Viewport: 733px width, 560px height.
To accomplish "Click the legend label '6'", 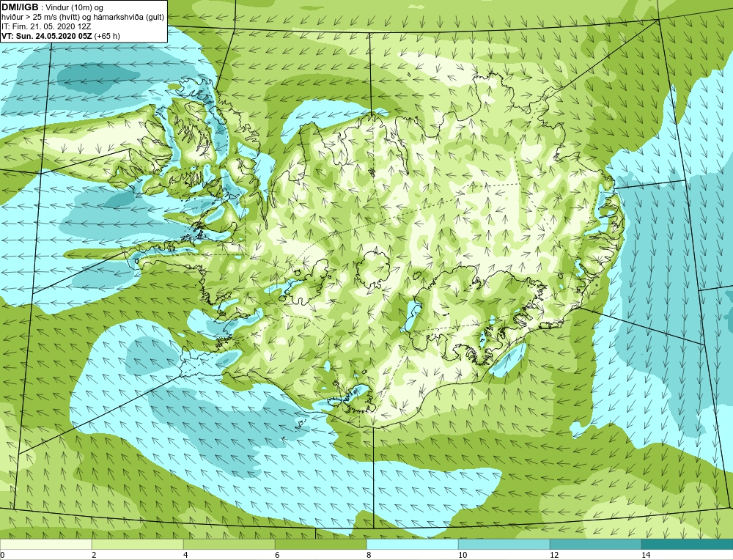I will [277, 555].
